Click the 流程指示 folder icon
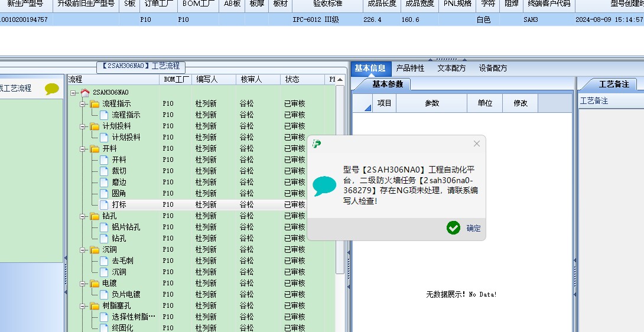 pyautogui.click(x=95, y=103)
